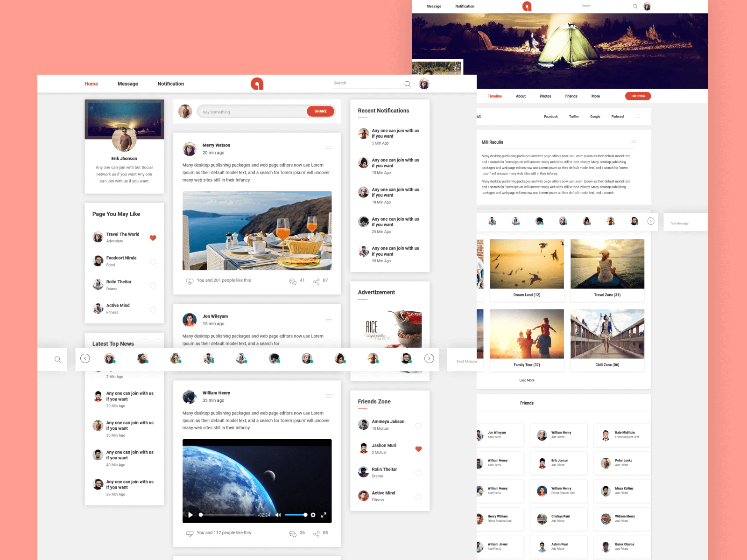Open profile avatar in front window navbar
The width and height of the screenshot is (747, 560).
coord(424,84)
